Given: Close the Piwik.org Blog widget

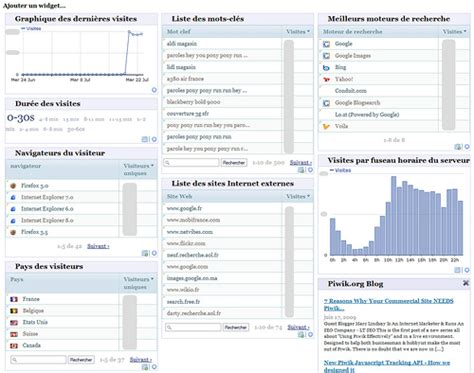Looking at the screenshot, I should [466, 283].
